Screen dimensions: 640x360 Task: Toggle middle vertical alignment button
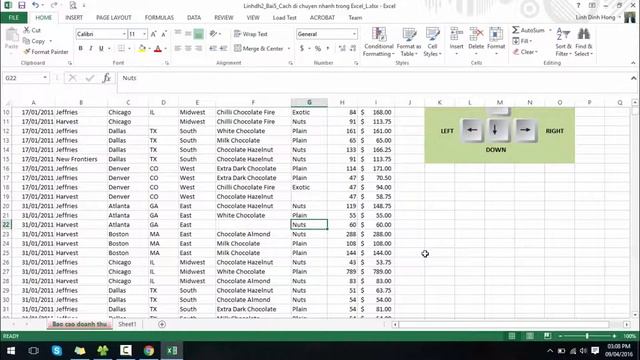click(x=188, y=34)
